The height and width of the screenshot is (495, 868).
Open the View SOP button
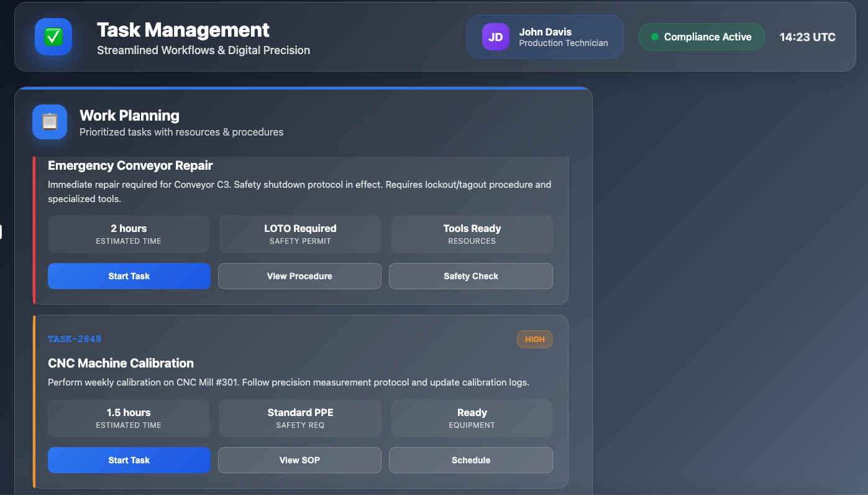coord(299,460)
